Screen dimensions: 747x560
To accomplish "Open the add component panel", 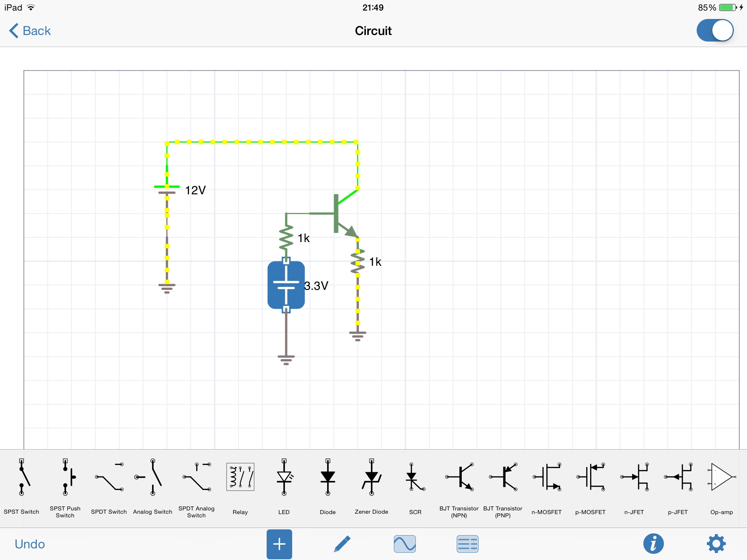I will (279, 544).
